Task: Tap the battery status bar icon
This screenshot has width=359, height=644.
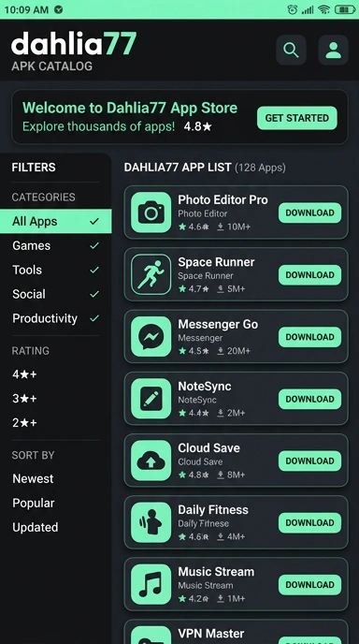Action: [345, 9]
